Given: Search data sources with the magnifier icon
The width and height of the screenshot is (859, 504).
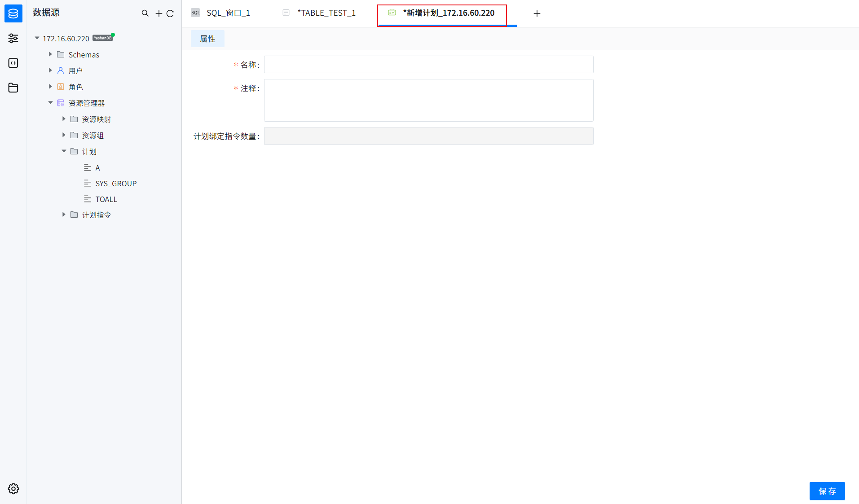Looking at the screenshot, I should coord(145,13).
